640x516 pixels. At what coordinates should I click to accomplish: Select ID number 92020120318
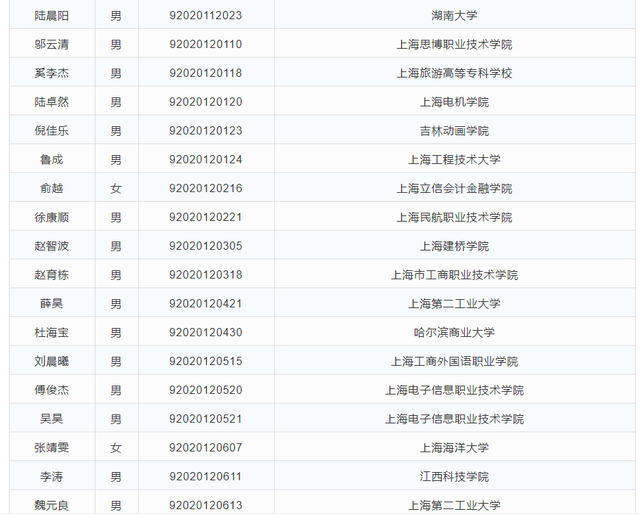(206, 275)
